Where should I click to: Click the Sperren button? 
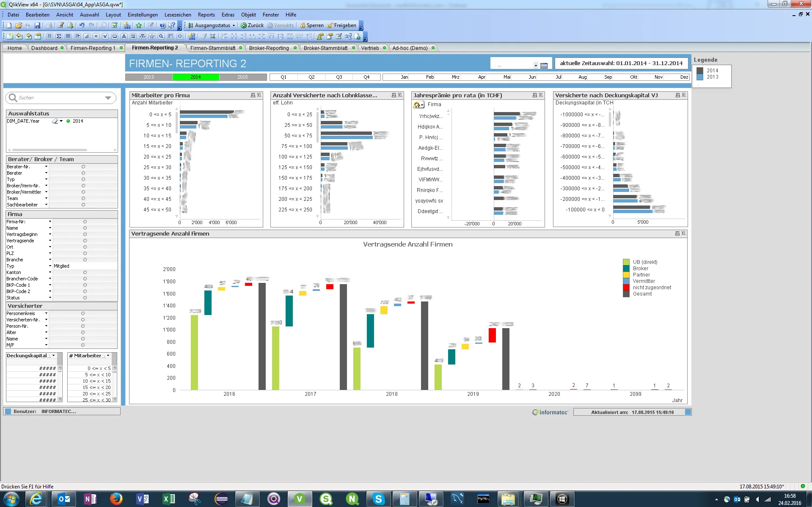pyautogui.click(x=312, y=25)
